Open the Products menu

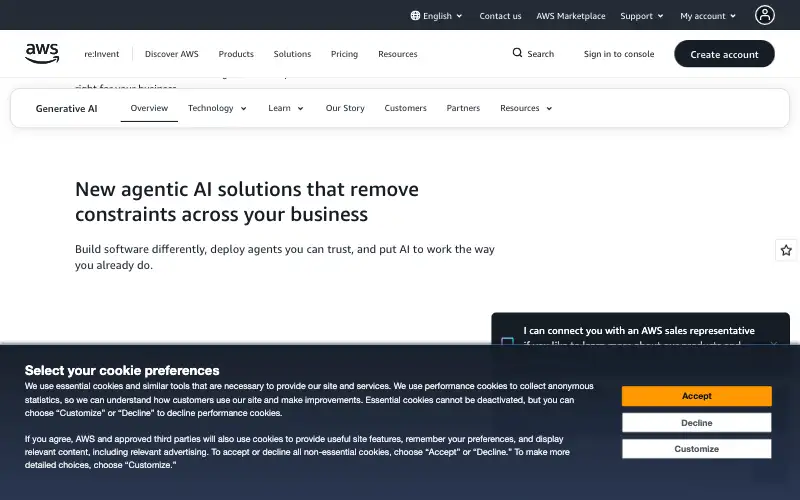point(236,54)
